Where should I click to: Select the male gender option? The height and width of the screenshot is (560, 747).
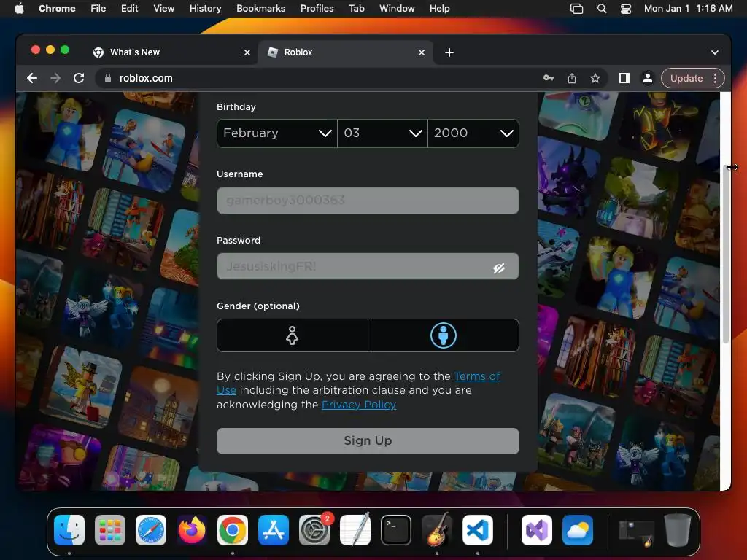[444, 335]
